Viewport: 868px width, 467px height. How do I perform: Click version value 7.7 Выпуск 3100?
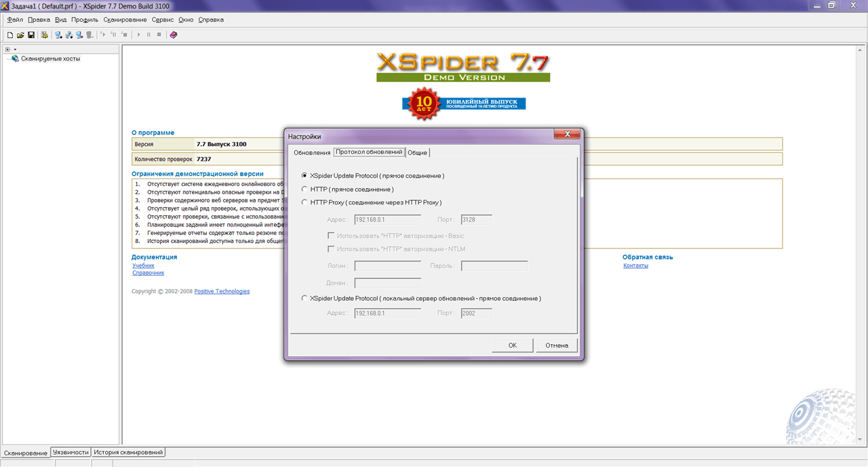(x=221, y=144)
